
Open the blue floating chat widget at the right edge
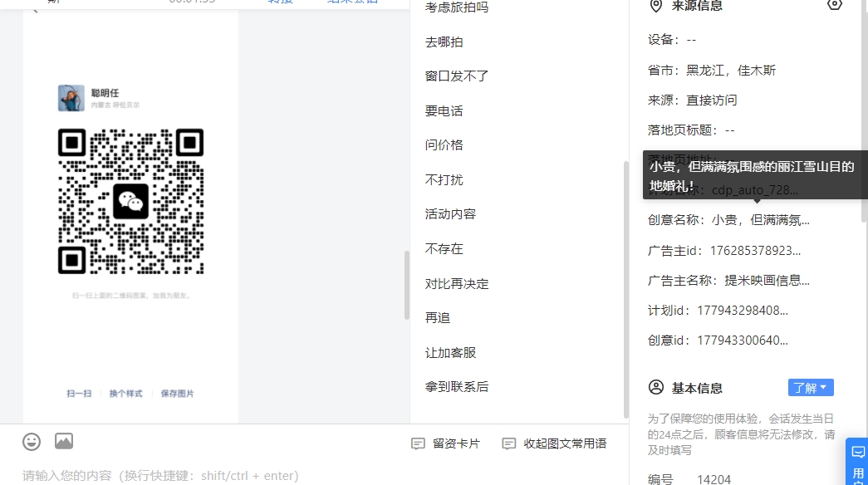click(857, 463)
